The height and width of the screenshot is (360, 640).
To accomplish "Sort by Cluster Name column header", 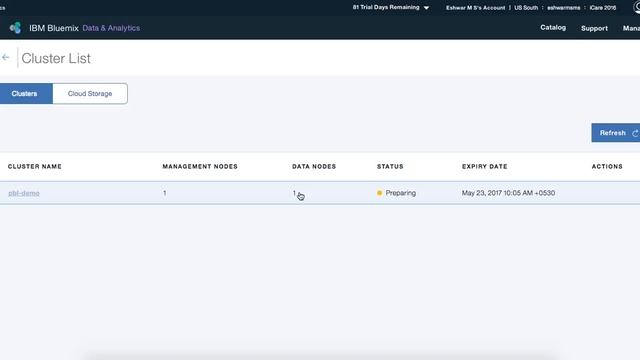I will point(35,167).
